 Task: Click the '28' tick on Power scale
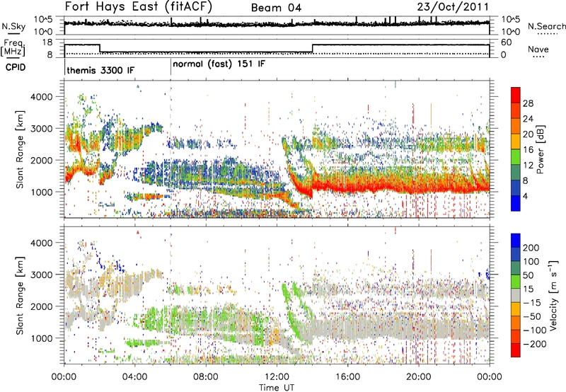[528, 103]
